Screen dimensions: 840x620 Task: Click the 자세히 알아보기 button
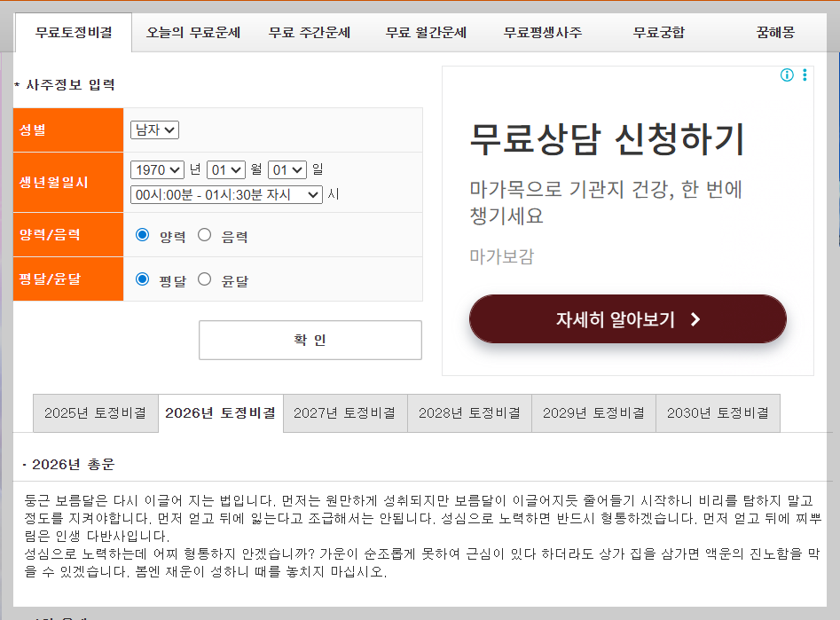pyautogui.click(x=627, y=319)
